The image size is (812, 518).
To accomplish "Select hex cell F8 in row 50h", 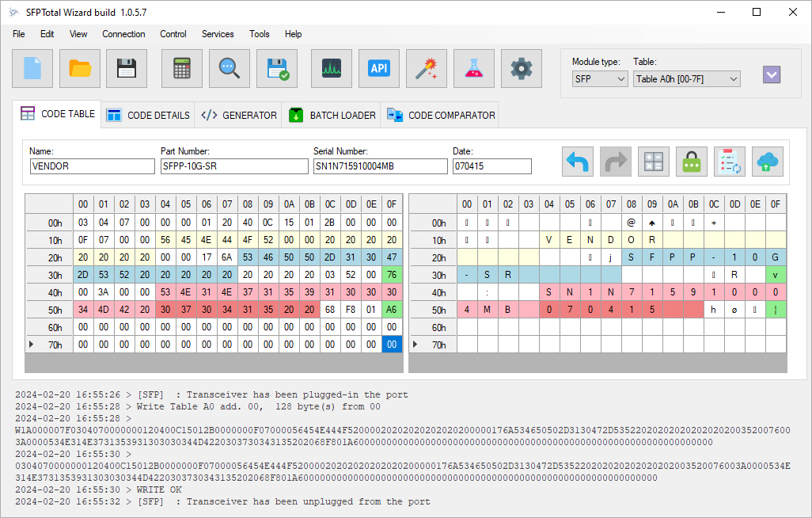I will point(351,310).
